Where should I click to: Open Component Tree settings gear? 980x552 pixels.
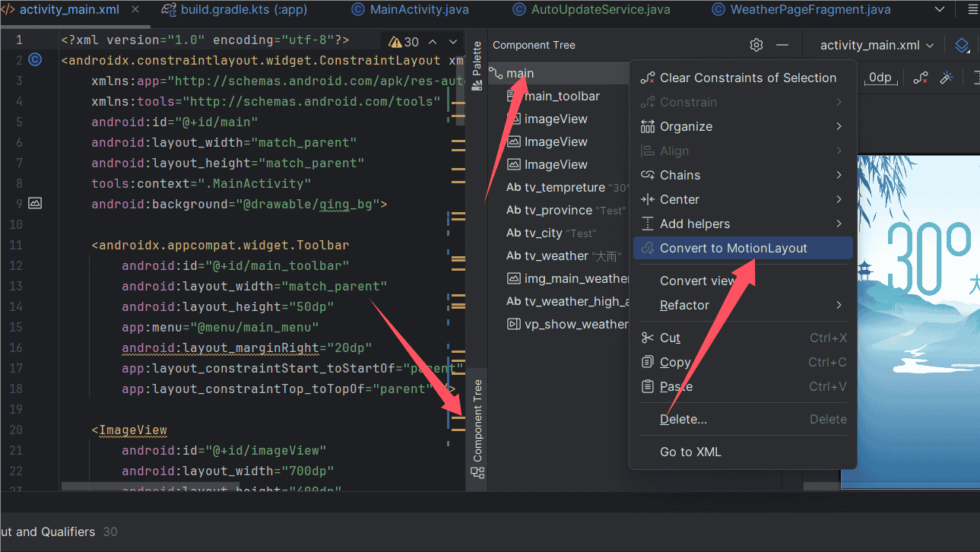pos(756,45)
